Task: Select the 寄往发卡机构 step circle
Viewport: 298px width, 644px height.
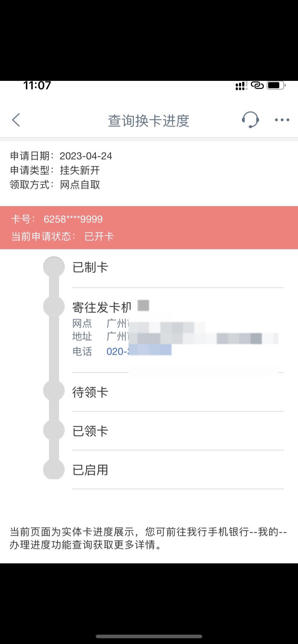Action: (x=54, y=306)
